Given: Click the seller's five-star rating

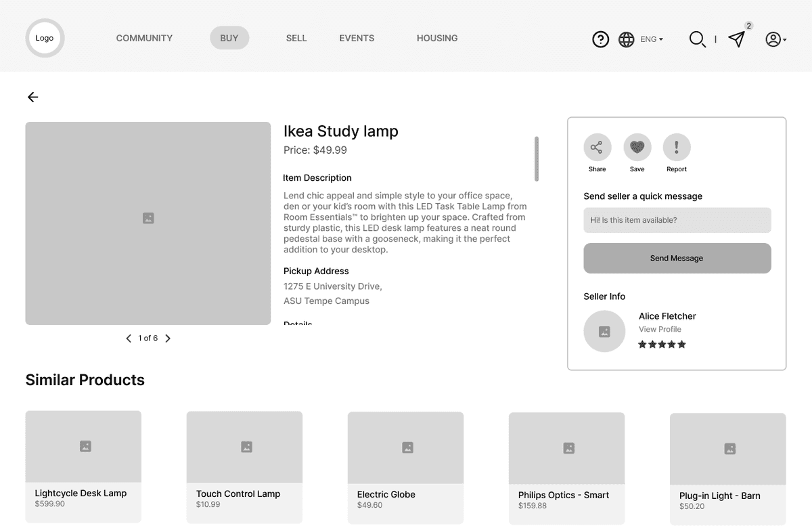Looking at the screenshot, I should (662, 345).
